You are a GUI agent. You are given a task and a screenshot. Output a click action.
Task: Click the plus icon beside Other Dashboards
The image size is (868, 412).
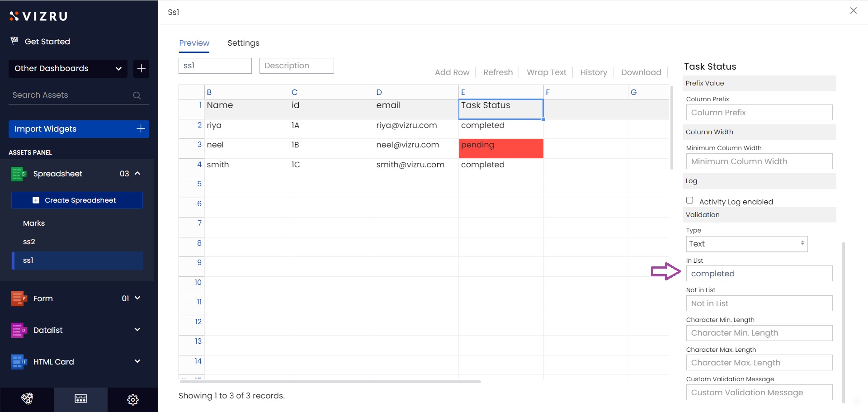141,68
